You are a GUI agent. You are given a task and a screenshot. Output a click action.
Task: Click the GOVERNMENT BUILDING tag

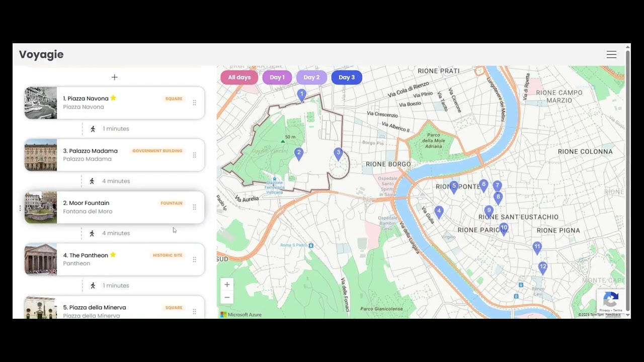157,151
